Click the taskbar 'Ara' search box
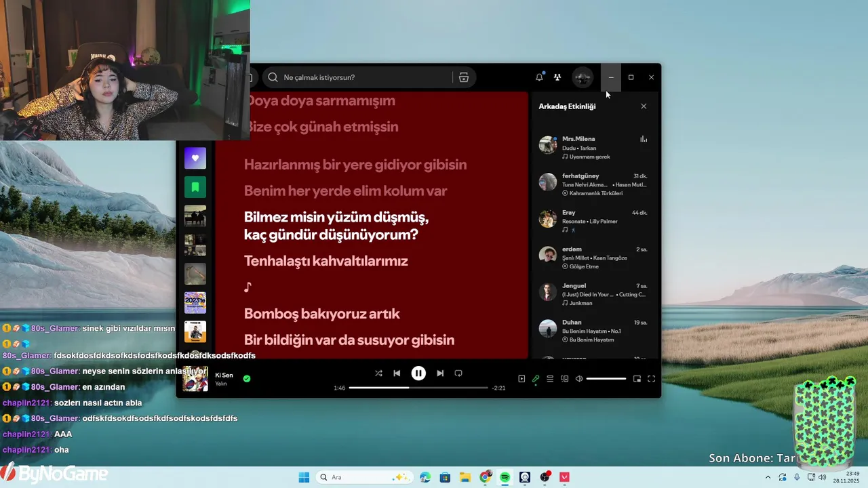Viewport: 868px width, 488px height. click(365, 477)
